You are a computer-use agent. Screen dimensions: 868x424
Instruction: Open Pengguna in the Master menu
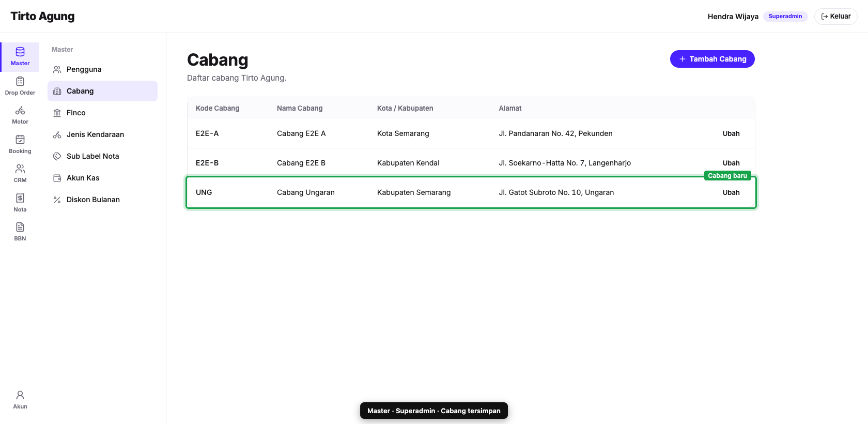pos(102,69)
